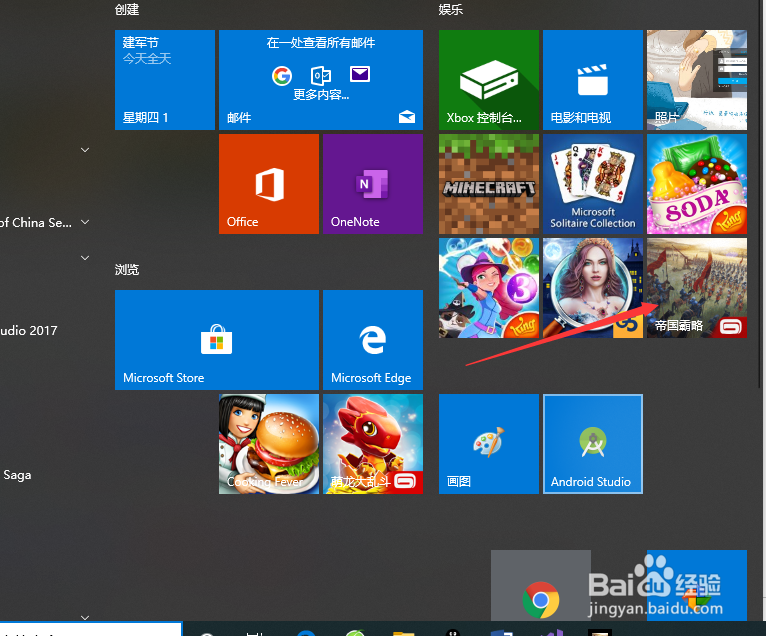The height and width of the screenshot is (636, 766).
Task: Launch the Candy Crush Soda tile
Action: 697,184
